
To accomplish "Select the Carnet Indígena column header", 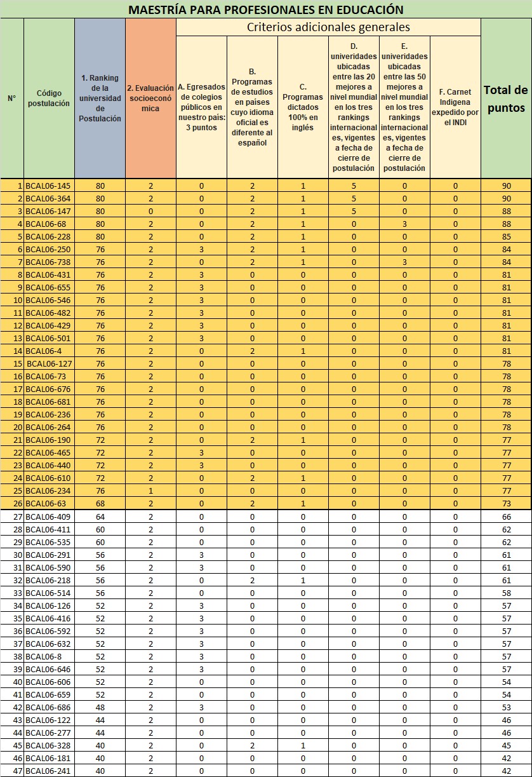I will coord(455,107).
